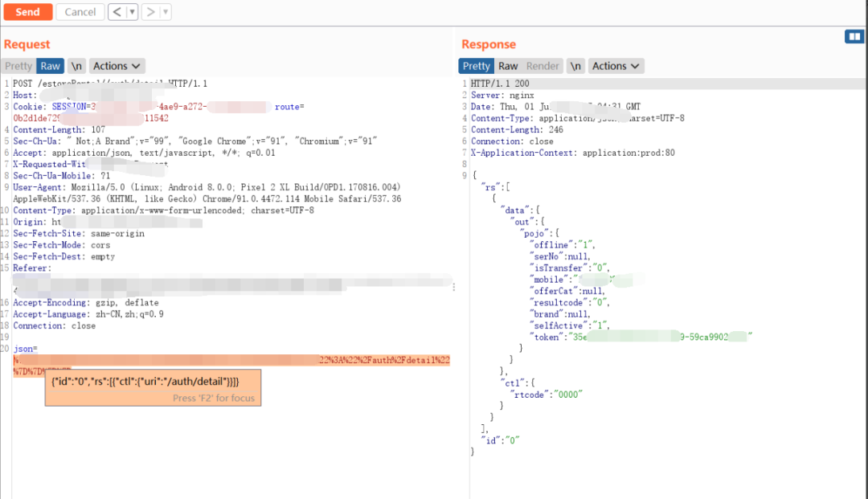Image resolution: width=868 pixels, height=499 pixels.
Task: Toggle \n display in Request panel
Action: 76,66
